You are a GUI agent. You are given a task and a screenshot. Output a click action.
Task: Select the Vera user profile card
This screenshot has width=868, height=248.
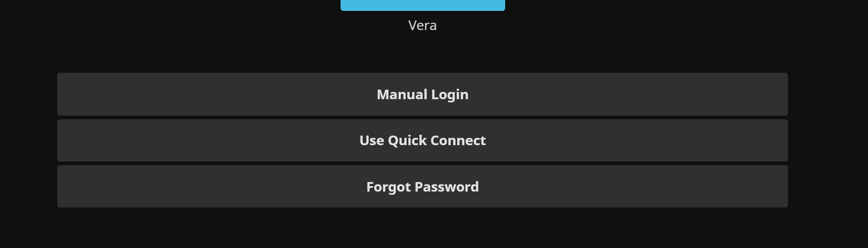coord(422,5)
